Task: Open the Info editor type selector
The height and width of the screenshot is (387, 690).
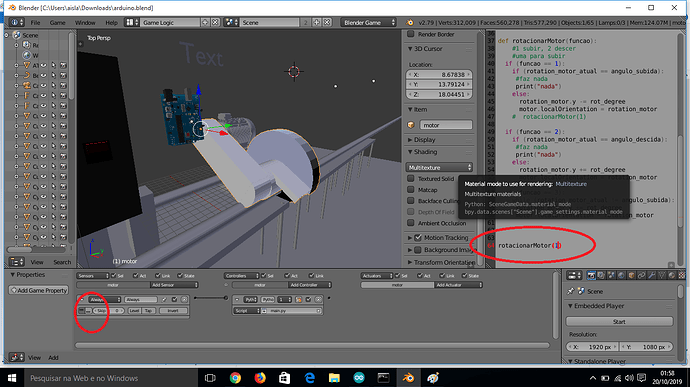Action: pos(17,22)
